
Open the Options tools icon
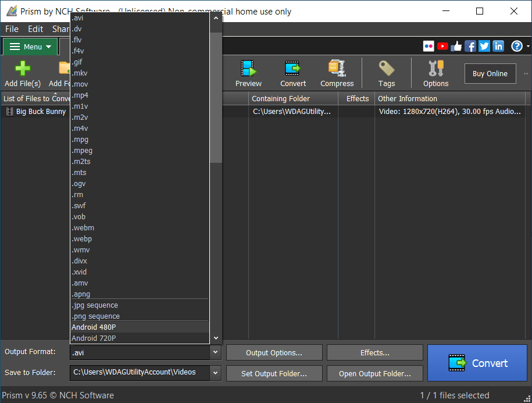pyautogui.click(x=436, y=68)
